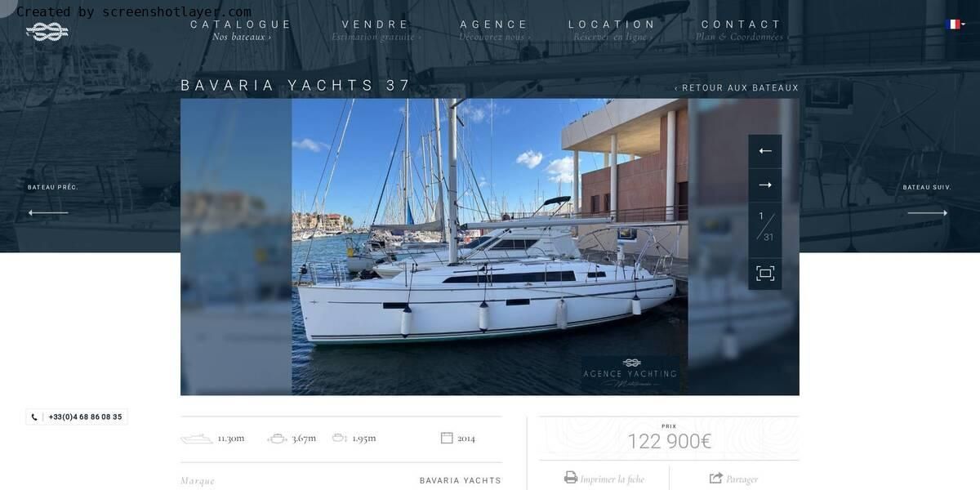Call the phone number +33(0)4 68 86 08 35
Screen dimensions: 980x490
(x=77, y=416)
